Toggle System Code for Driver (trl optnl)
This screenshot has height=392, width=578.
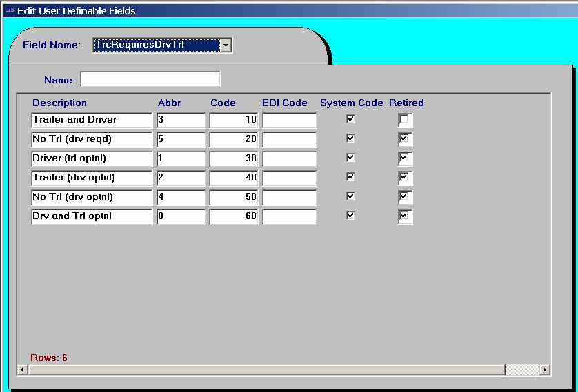point(350,158)
